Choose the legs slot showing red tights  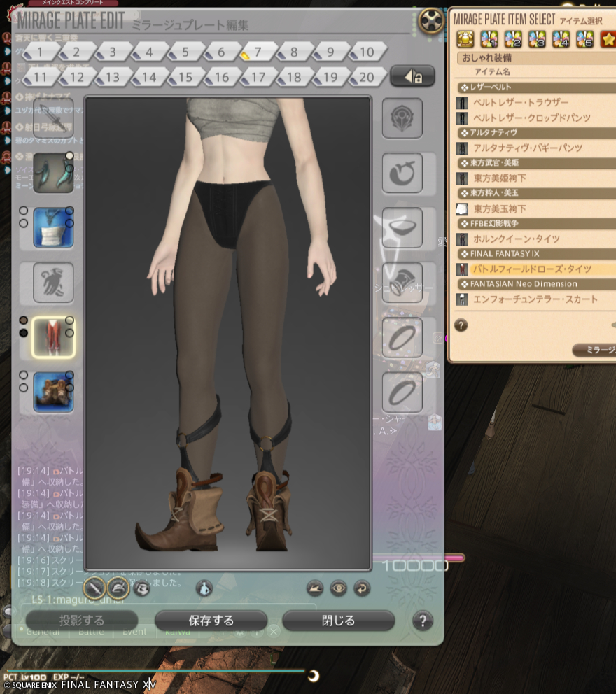53,337
